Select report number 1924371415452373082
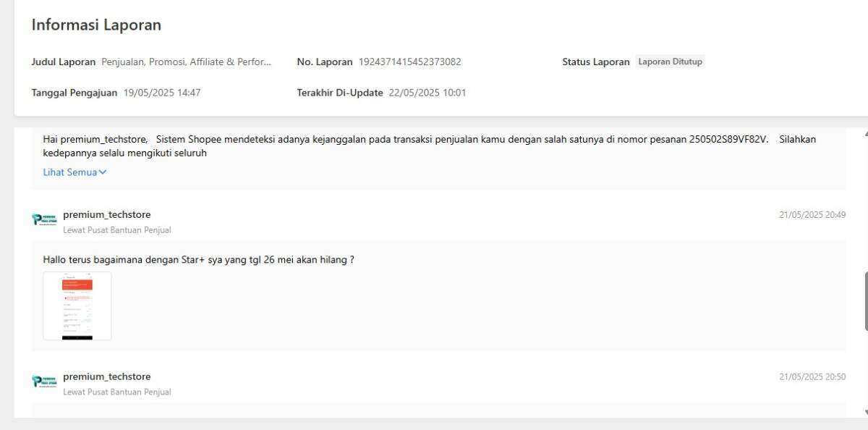The image size is (868, 430). coord(409,62)
